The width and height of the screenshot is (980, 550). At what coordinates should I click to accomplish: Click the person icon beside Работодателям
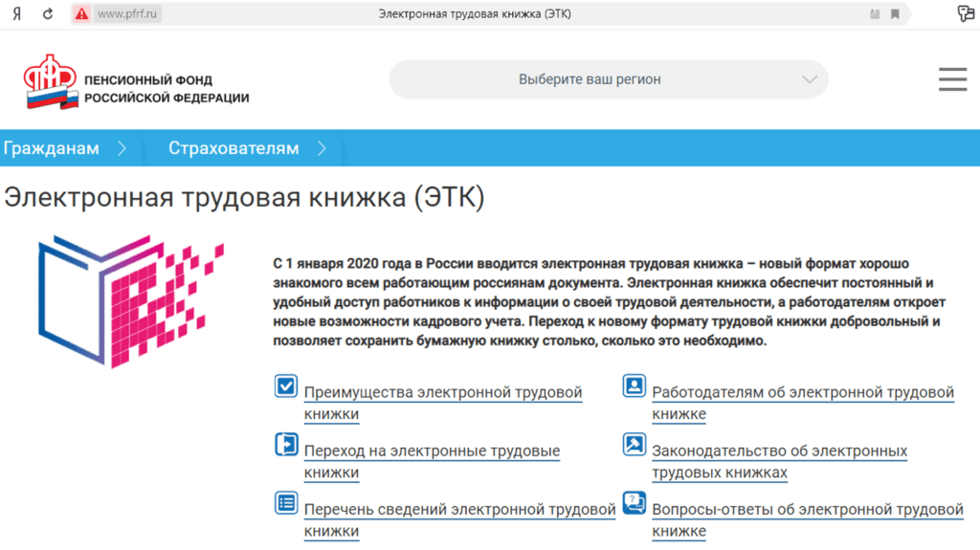click(634, 386)
